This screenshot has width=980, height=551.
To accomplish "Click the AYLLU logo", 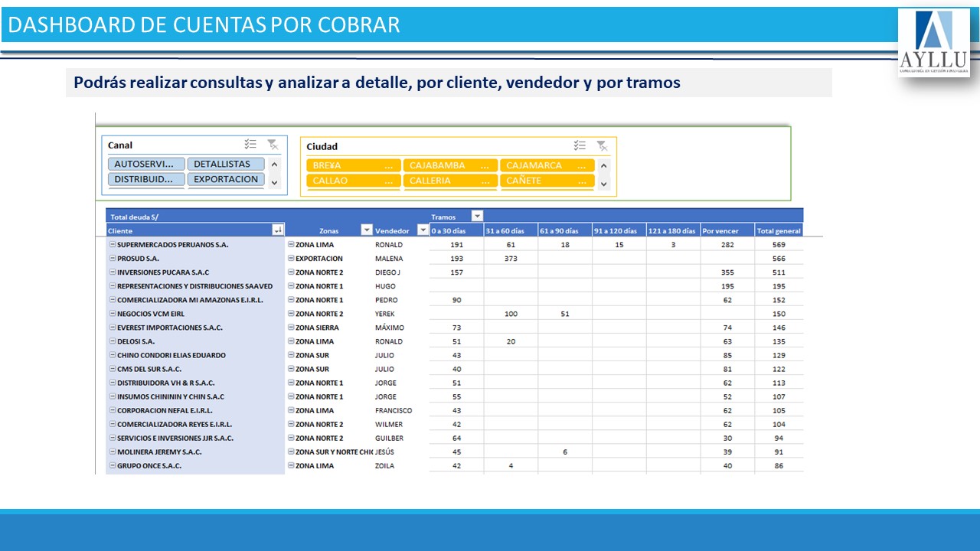I will tap(933, 43).
